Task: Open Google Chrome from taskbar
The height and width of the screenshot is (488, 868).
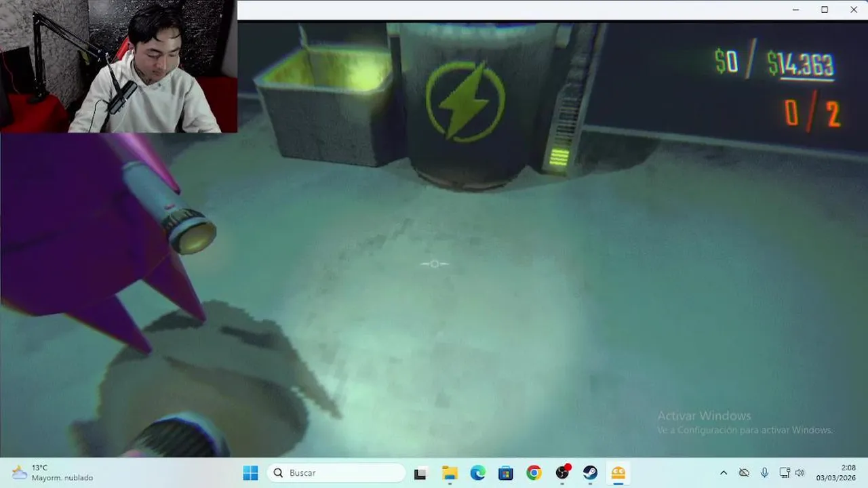Action: [x=534, y=473]
